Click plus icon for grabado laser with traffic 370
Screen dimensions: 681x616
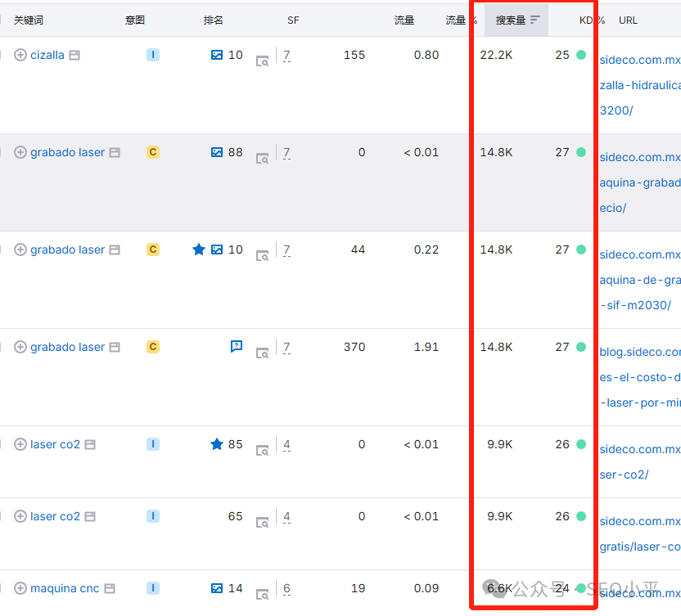pos(20,347)
